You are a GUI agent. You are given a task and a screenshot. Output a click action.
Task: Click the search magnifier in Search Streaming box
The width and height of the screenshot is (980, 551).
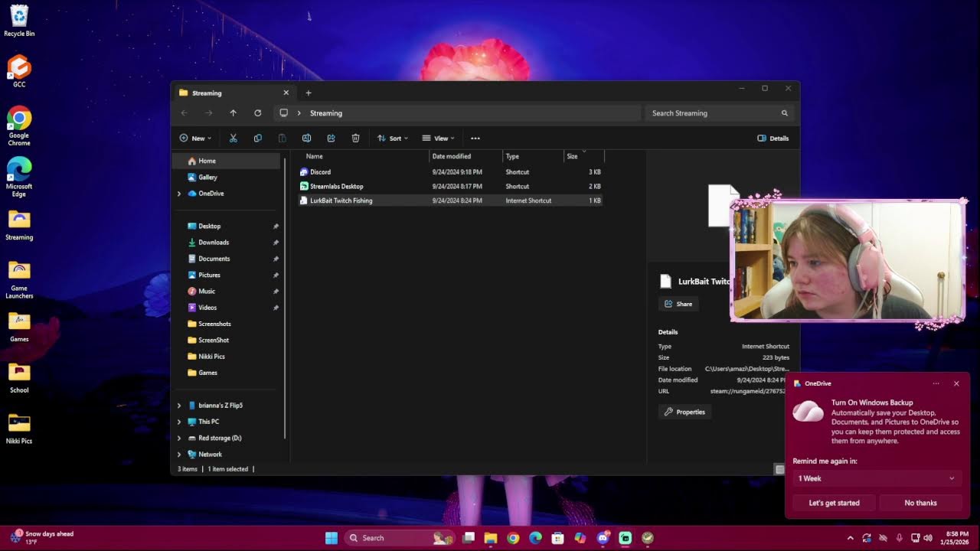click(784, 113)
